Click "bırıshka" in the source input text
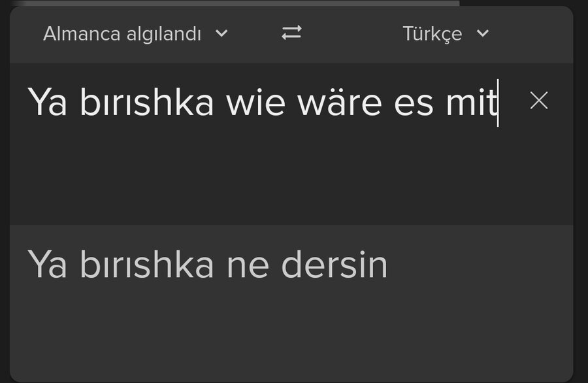This screenshot has height=383, width=588. coord(146,103)
